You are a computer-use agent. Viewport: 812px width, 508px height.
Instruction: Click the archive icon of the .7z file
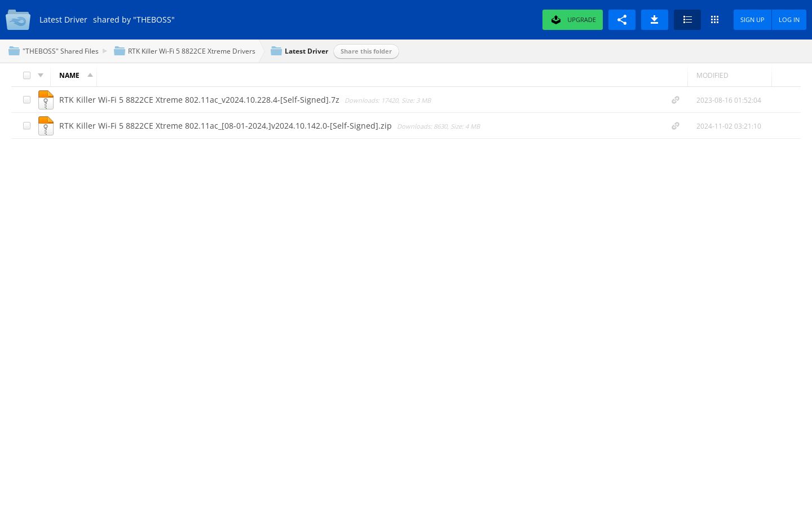tap(46, 100)
